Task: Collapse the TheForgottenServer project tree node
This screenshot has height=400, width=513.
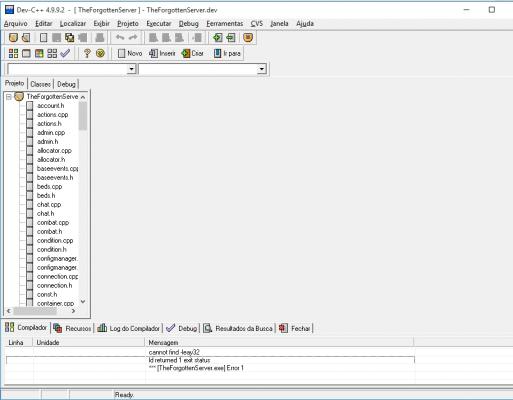Action: 9,97
